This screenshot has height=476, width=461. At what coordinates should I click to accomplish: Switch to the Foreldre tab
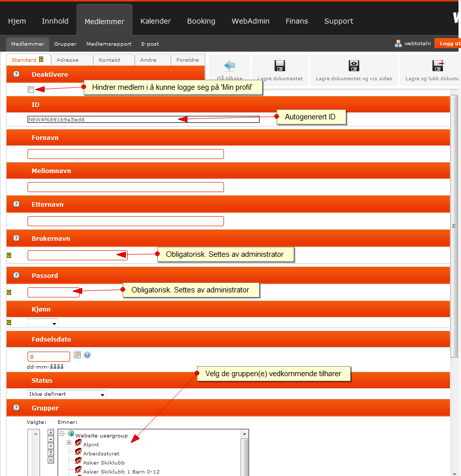coord(188,60)
